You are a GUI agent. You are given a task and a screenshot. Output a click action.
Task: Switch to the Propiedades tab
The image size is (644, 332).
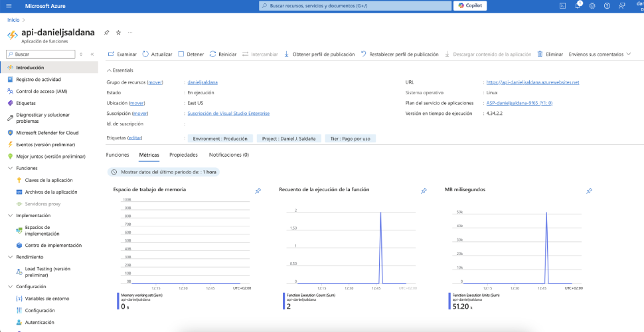tap(183, 155)
